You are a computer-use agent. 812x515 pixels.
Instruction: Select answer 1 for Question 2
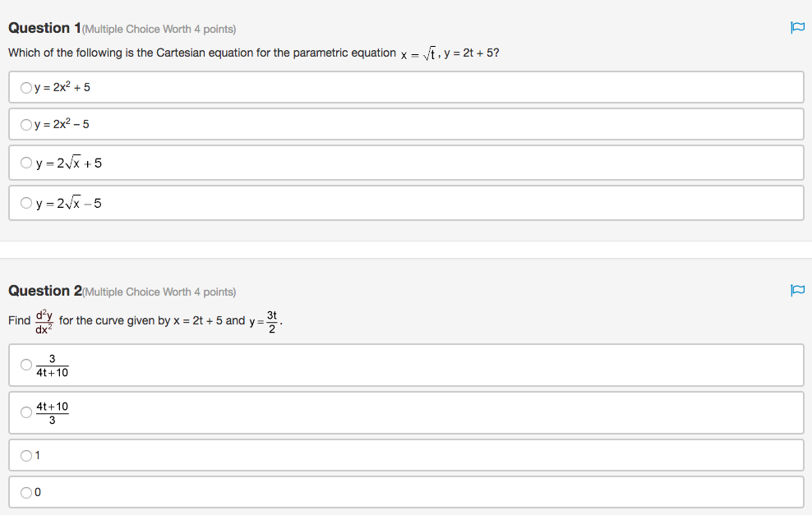click(25, 454)
